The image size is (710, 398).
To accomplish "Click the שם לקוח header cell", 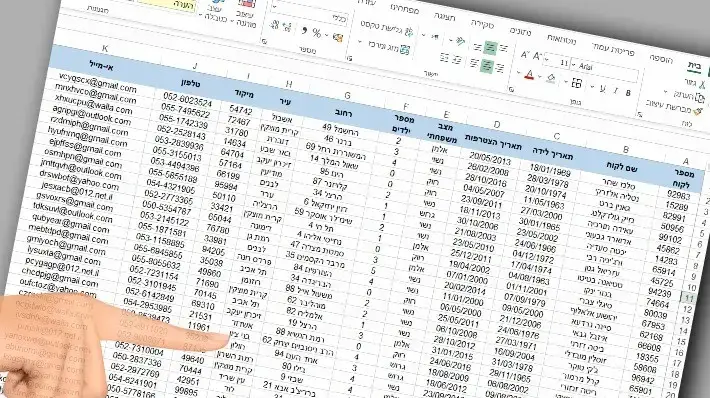I will pyautogui.click(x=621, y=168).
